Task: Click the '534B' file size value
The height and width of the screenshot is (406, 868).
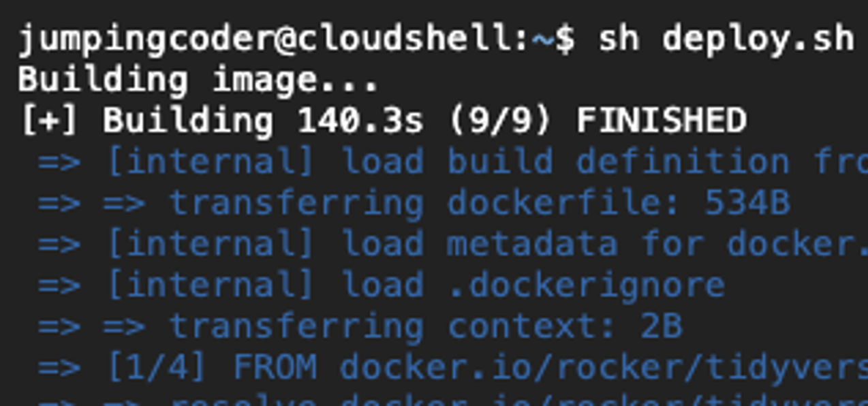Action: (x=747, y=203)
